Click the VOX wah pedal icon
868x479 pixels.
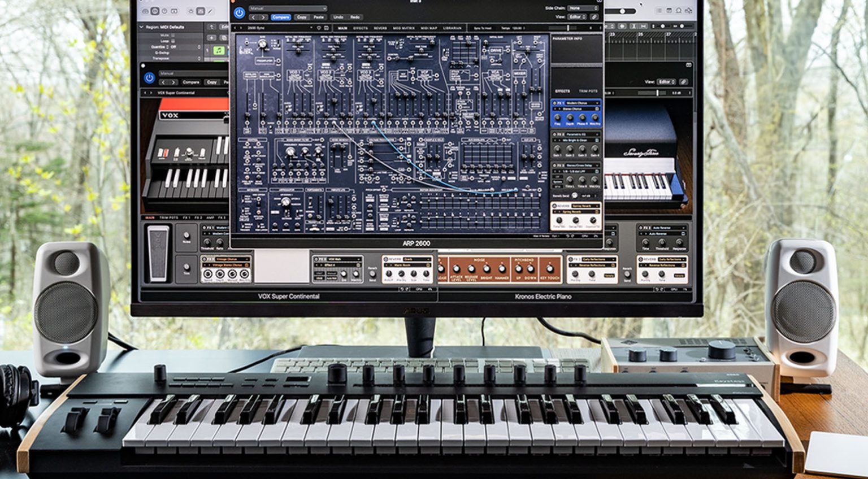(158, 253)
